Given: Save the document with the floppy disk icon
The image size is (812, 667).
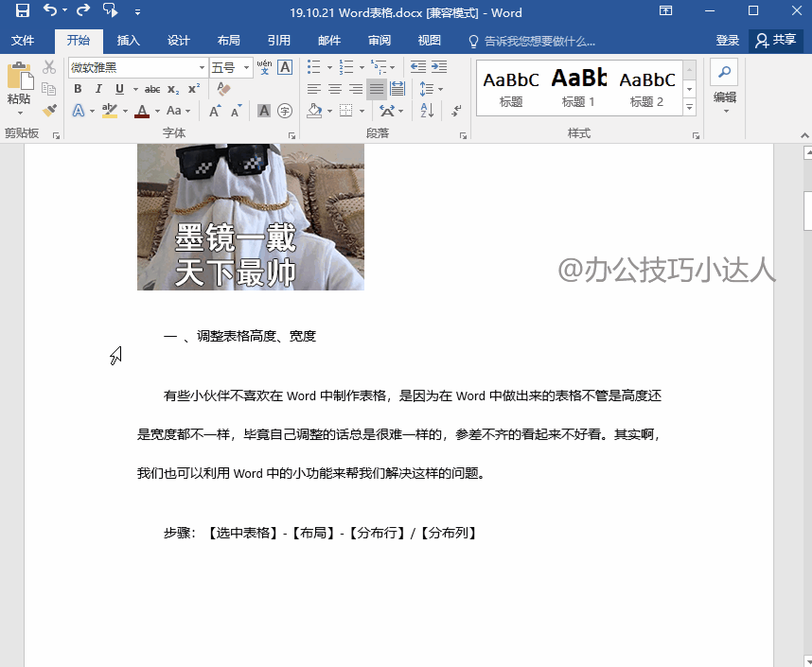Looking at the screenshot, I should click(23, 10).
